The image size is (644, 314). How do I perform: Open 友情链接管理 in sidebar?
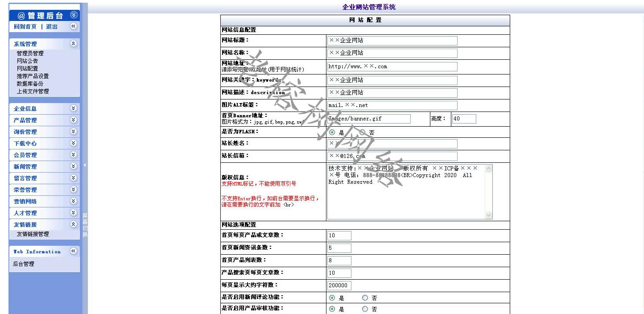pos(33,234)
